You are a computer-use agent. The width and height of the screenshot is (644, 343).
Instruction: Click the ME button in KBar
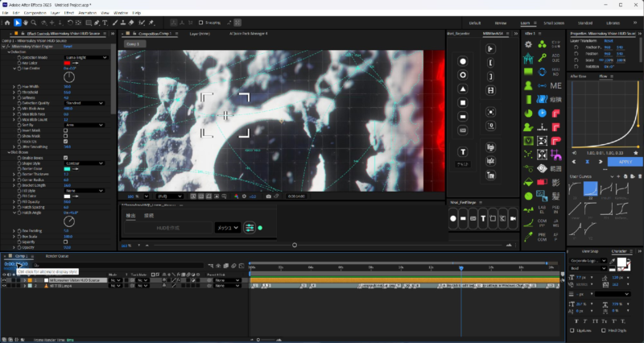[555, 85]
